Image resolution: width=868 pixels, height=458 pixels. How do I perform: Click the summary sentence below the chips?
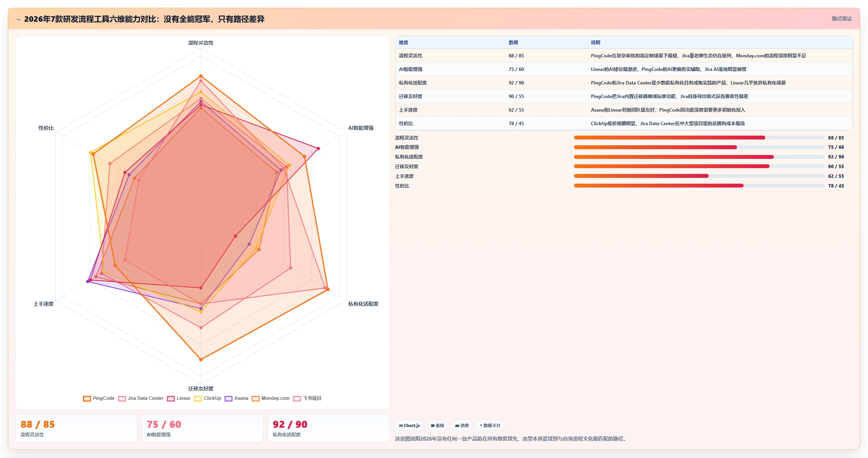click(x=511, y=439)
